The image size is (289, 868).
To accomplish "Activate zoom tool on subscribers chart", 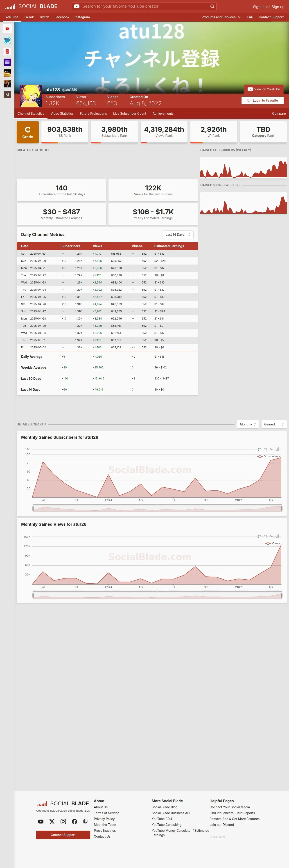I will click(x=259, y=449).
